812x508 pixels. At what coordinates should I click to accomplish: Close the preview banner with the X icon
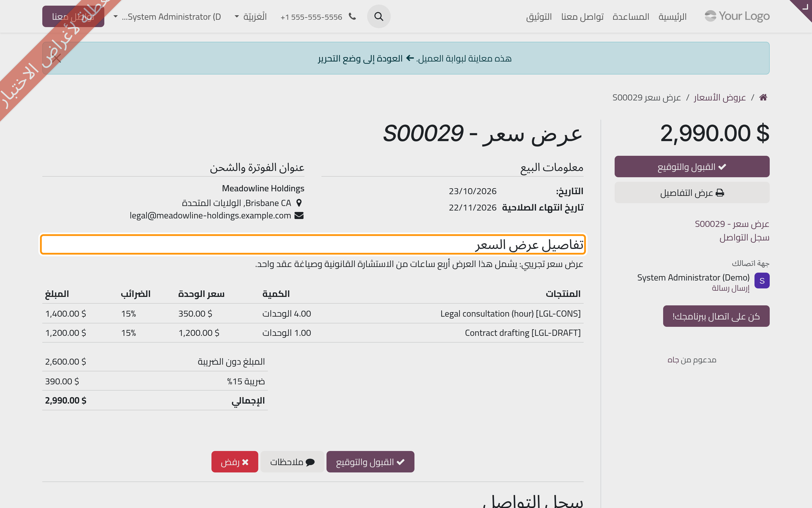pyautogui.click(x=57, y=58)
